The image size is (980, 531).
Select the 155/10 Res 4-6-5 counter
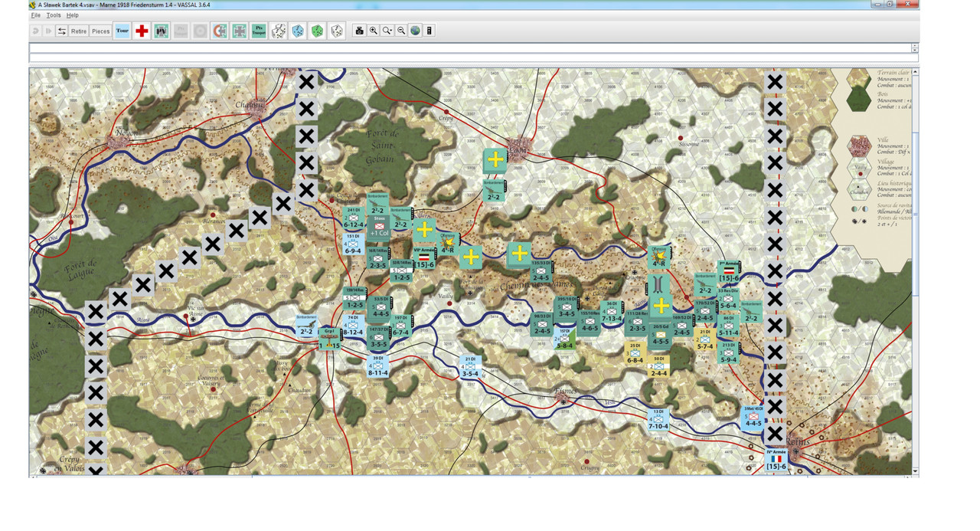tap(590, 322)
